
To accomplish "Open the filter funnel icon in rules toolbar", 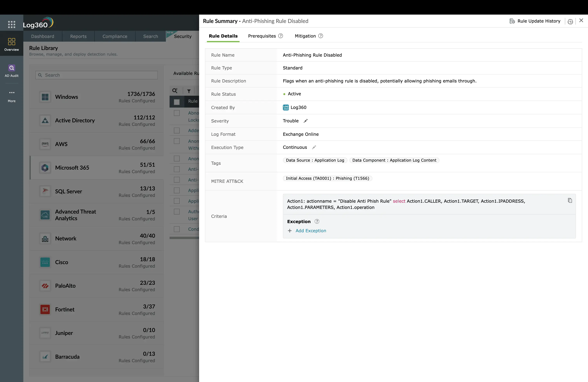I will pos(189,91).
